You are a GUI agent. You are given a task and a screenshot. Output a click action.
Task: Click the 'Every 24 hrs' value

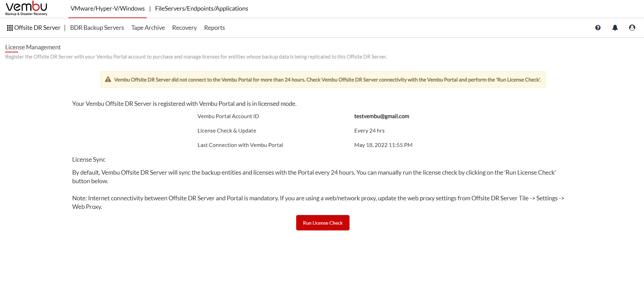pyautogui.click(x=369, y=131)
